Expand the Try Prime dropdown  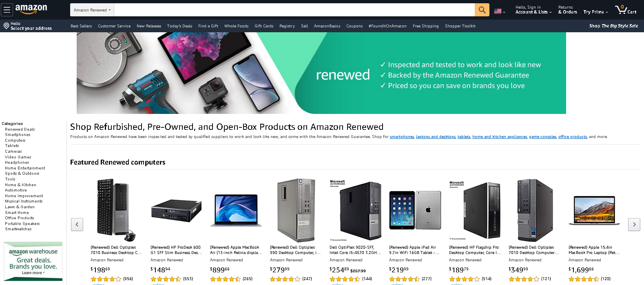point(595,12)
